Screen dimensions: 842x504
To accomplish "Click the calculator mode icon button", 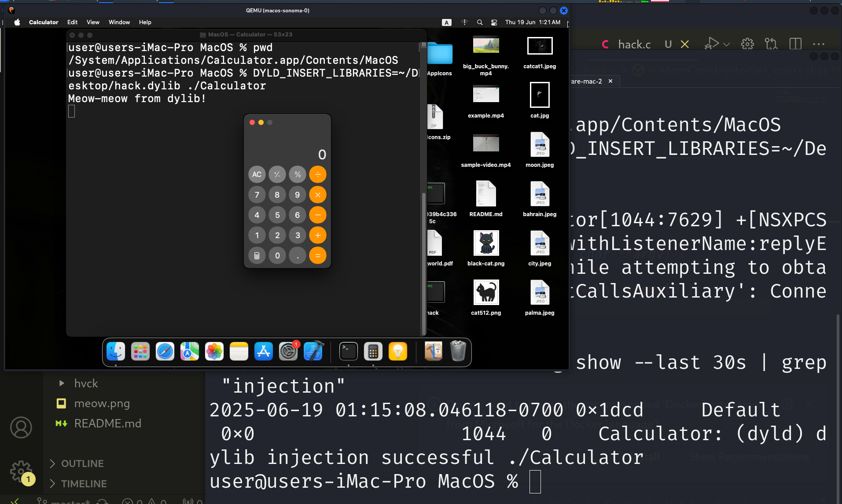I will coord(257,255).
